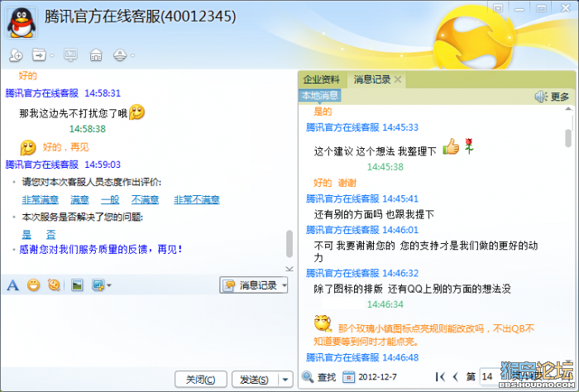The height and width of the screenshot is (392, 579).
Task: Click message 还有别的方面吗 也跟我提下
Action: coord(374,214)
